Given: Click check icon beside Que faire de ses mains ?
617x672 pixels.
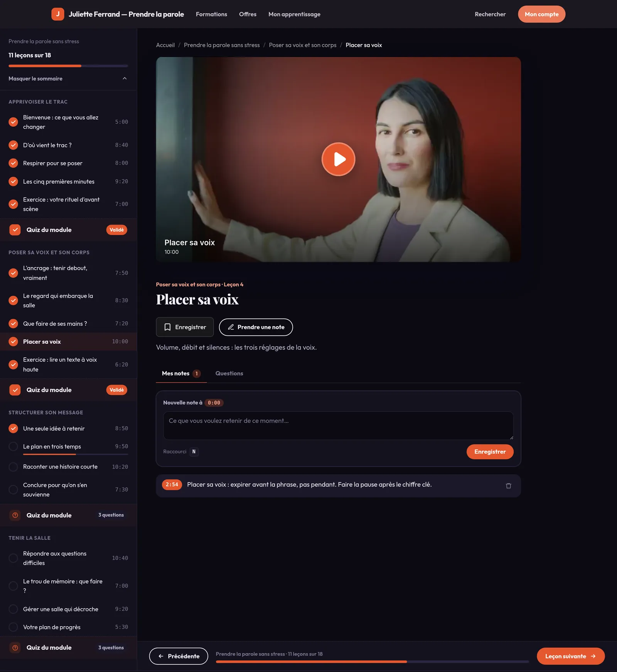Looking at the screenshot, I should 13,323.
